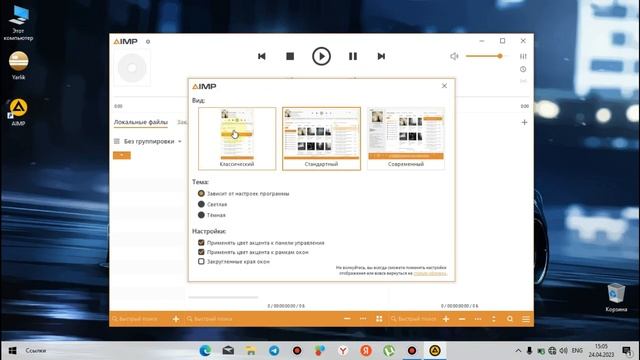The image size is (640, 360).
Task: Select Зависит от настроек программы theme option
Action: (x=244, y=193)
